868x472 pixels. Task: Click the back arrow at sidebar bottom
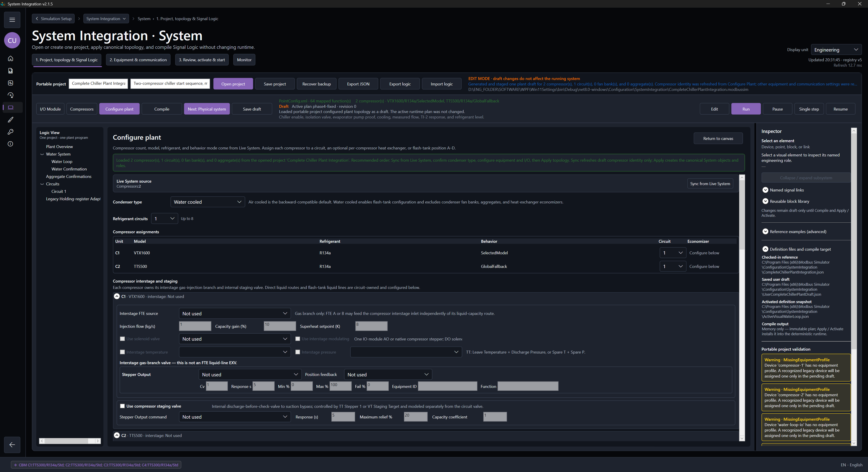(x=12, y=445)
